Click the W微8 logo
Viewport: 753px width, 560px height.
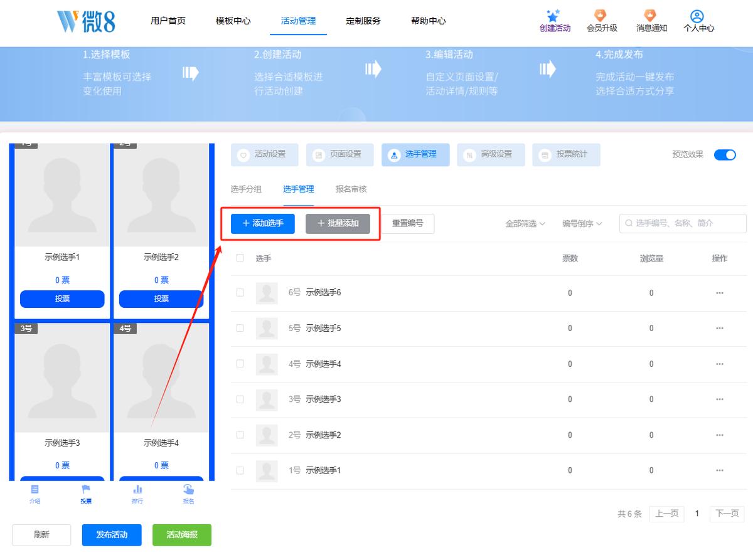click(x=87, y=20)
